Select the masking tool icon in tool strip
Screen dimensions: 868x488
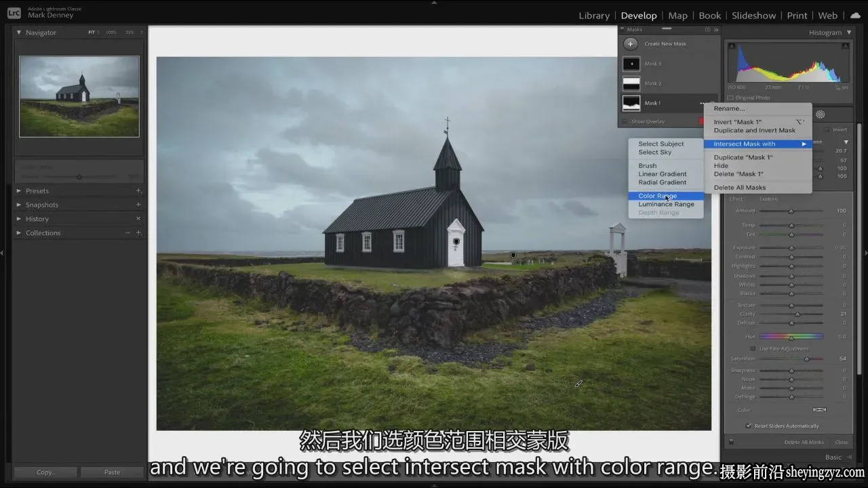[x=820, y=115]
